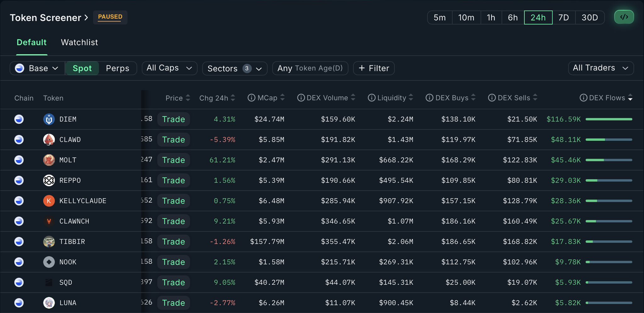Click the DEX Volume info icon
Viewport: 644px width, 313px height.
pyautogui.click(x=301, y=98)
